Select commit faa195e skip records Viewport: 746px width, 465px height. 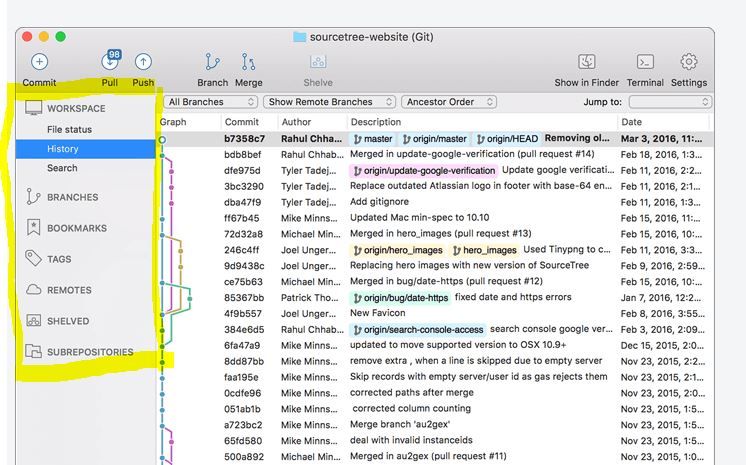tap(434, 377)
